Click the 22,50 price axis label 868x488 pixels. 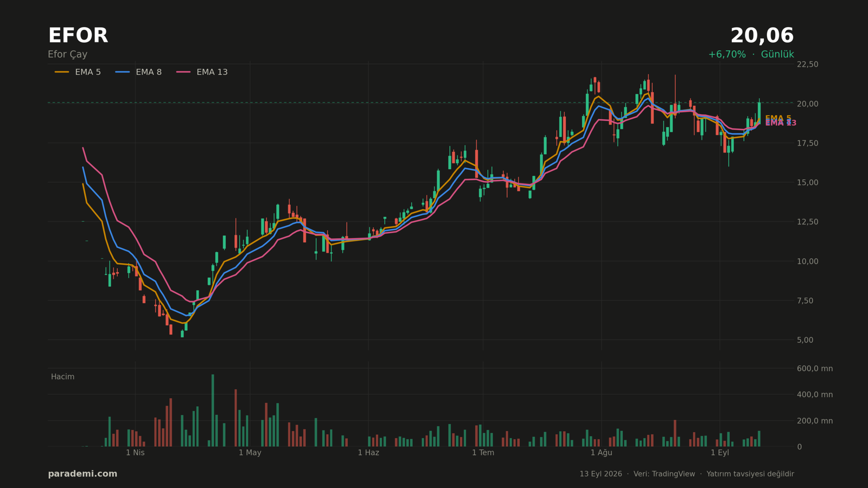(x=807, y=65)
